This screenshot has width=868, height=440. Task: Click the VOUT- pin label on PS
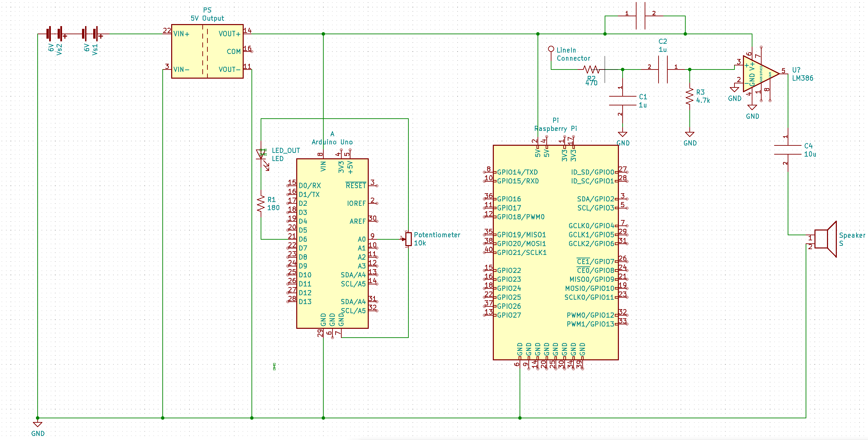click(229, 69)
